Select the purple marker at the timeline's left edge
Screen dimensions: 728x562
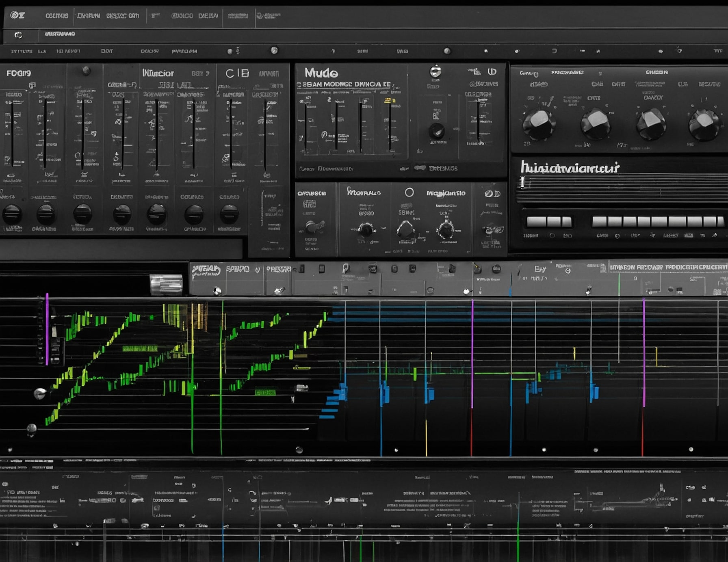click(47, 329)
